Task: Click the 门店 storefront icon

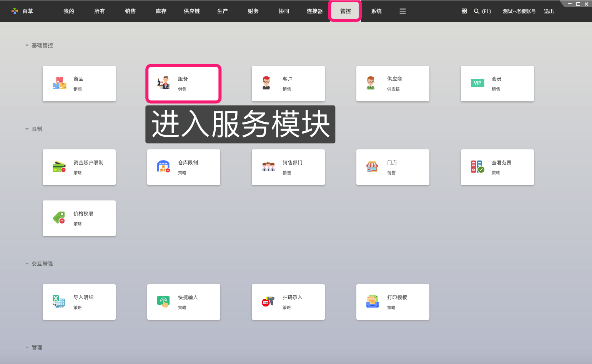Action: coord(372,167)
